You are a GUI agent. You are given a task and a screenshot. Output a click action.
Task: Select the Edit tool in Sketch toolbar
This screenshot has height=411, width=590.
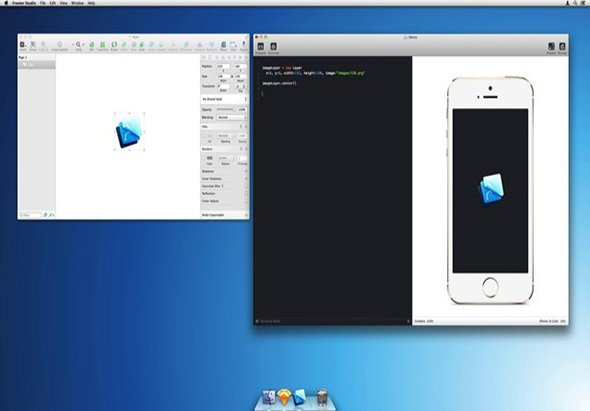point(91,46)
